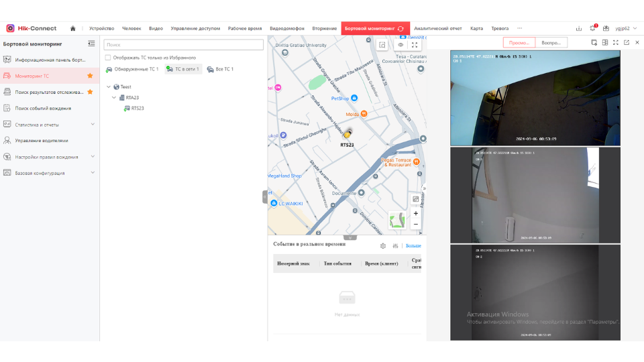This screenshot has width=644, height=362.
Task: Open real-time event settings gear
Action: pos(383,246)
